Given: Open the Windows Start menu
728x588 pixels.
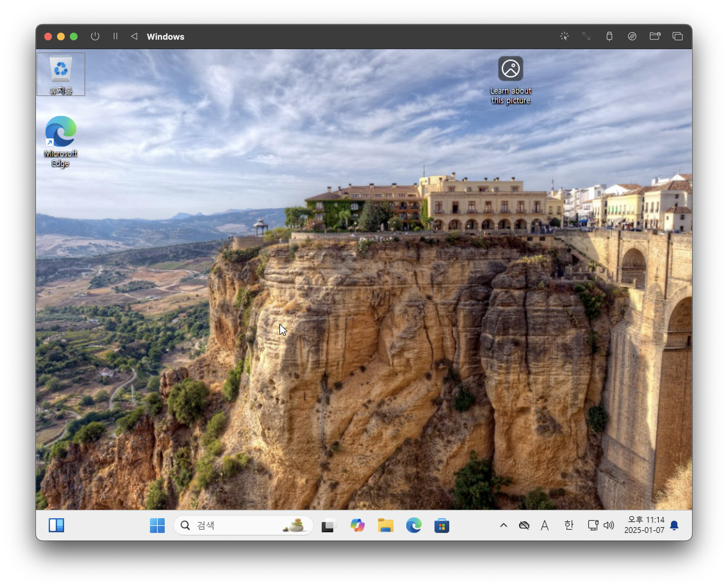Looking at the screenshot, I should (x=157, y=525).
